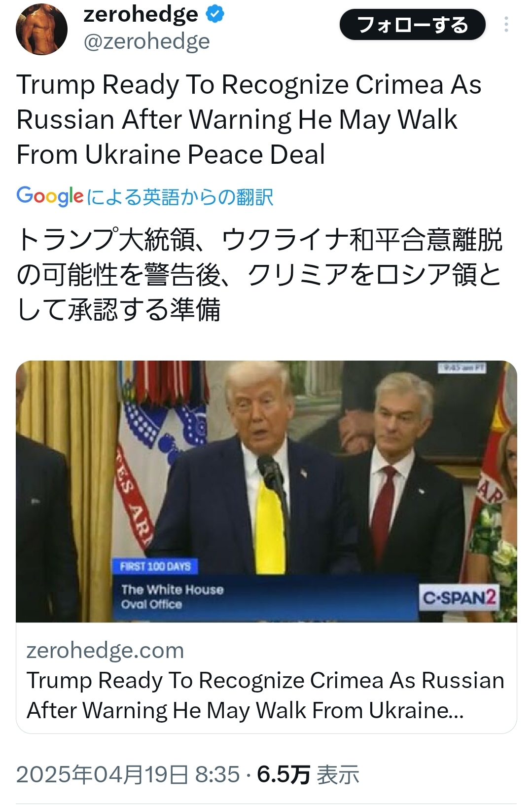Tap the FIRST 100 DAYS banner in image
This screenshot has height=805, width=532.
tap(155, 566)
